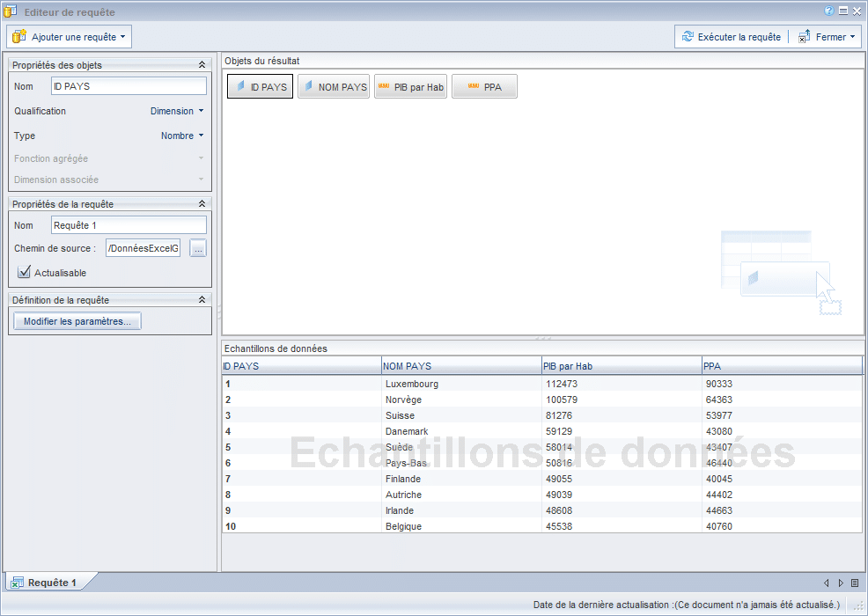
Task: Collapse the Définition de la requête panel
Action: (x=202, y=299)
